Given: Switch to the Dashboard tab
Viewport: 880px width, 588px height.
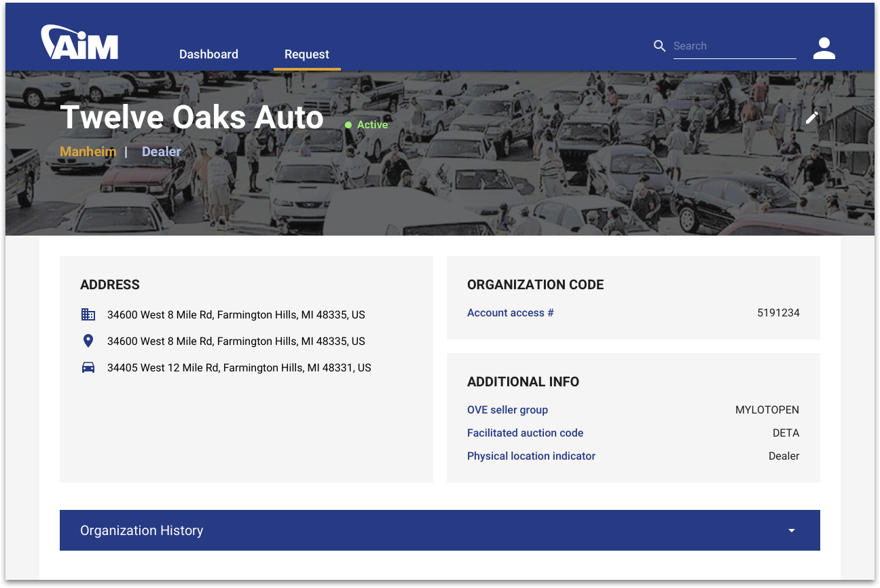Looking at the screenshot, I should pyautogui.click(x=208, y=54).
